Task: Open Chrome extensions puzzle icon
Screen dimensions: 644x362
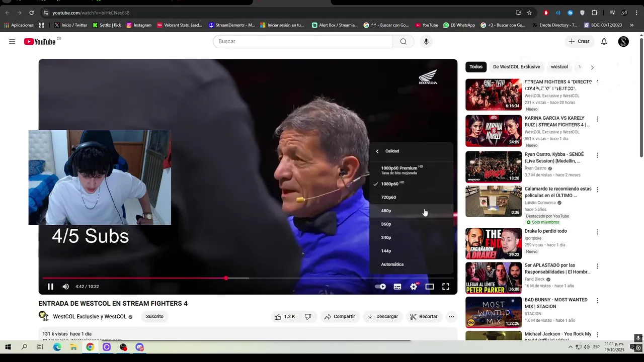Action: [595, 13]
